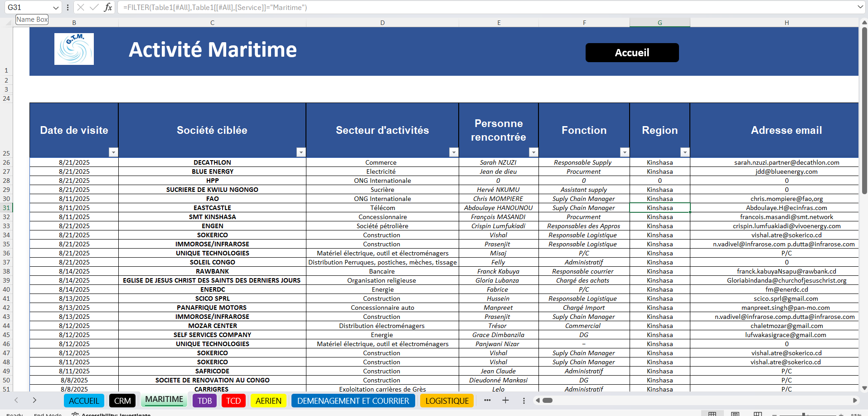Open the Fonction filter dropdown
Screen dimensions: 868x416
click(x=625, y=152)
